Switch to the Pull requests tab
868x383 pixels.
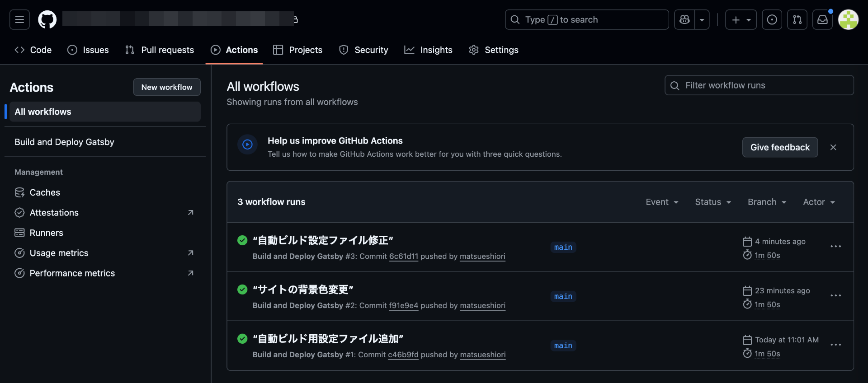(160, 50)
